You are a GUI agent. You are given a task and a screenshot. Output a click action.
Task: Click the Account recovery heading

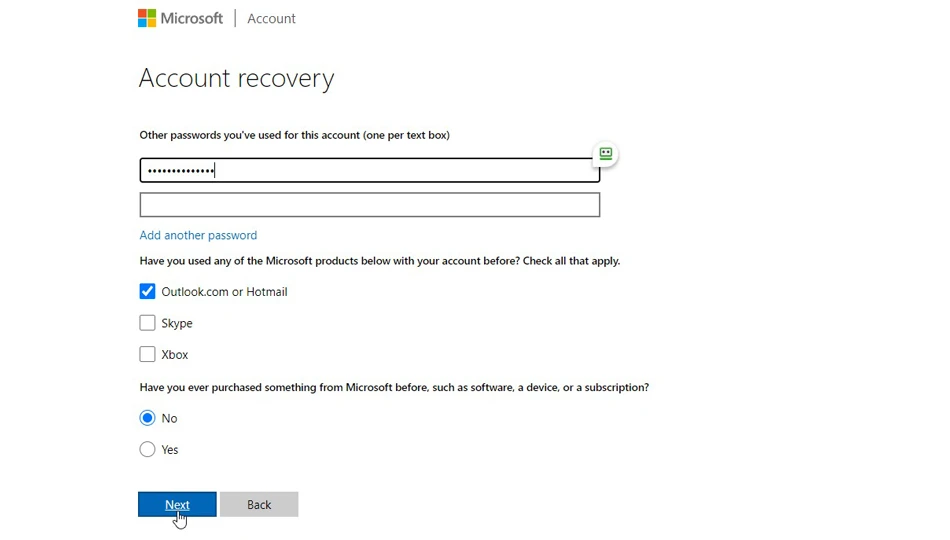point(236,78)
